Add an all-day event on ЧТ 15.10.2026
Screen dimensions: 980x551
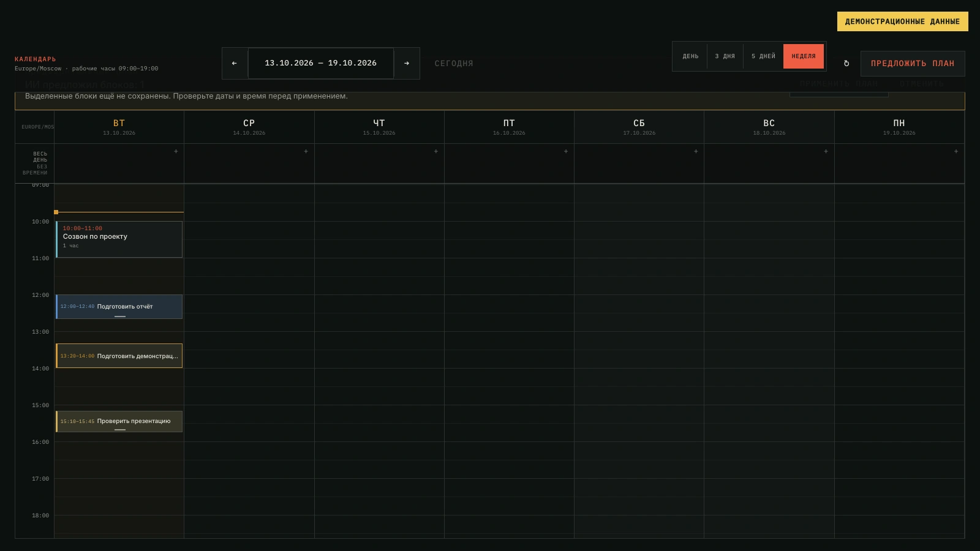(436, 151)
